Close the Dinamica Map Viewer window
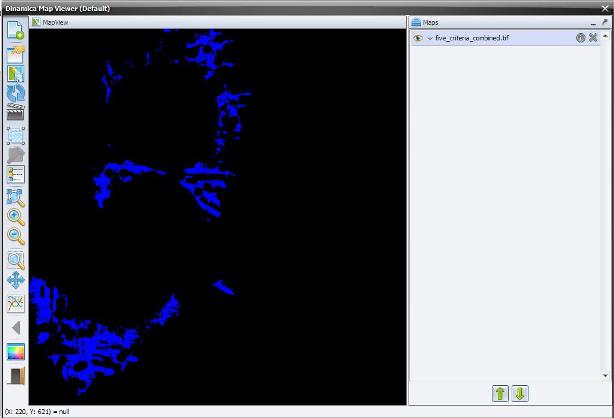Screen dimensions: 614x418 [x=605, y=8]
